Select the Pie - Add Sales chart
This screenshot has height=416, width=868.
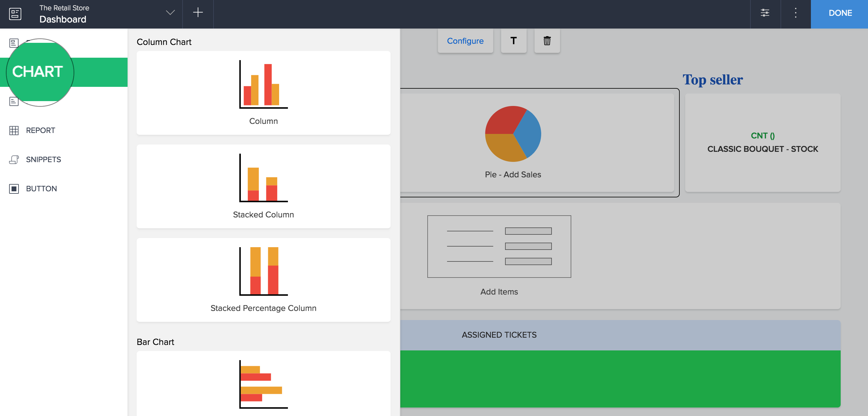537,142
